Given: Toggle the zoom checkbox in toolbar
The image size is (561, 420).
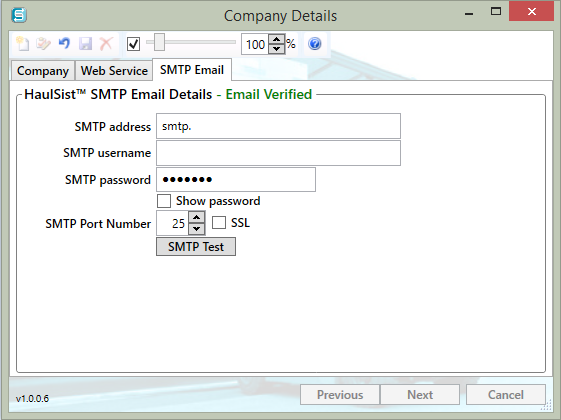Looking at the screenshot, I should pyautogui.click(x=133, y=44).
